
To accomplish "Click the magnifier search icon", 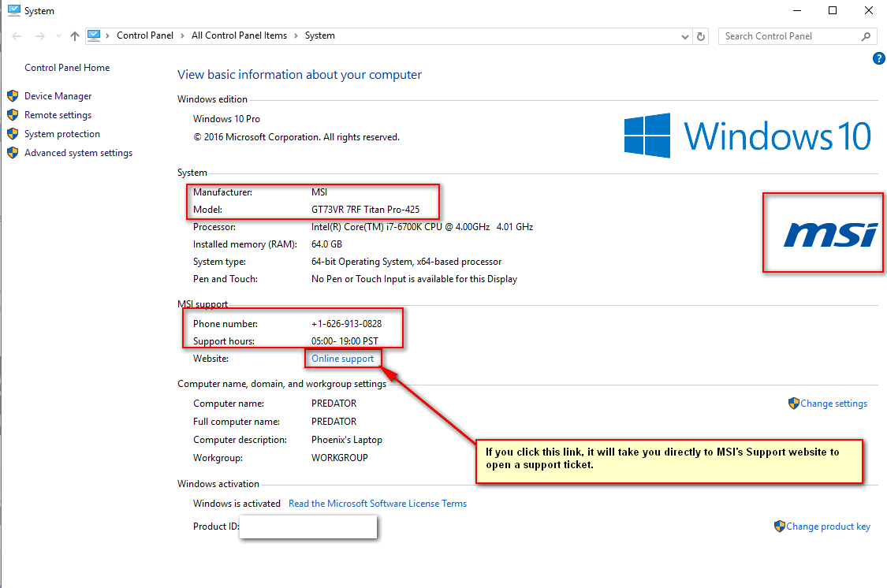I will point(866,37).
